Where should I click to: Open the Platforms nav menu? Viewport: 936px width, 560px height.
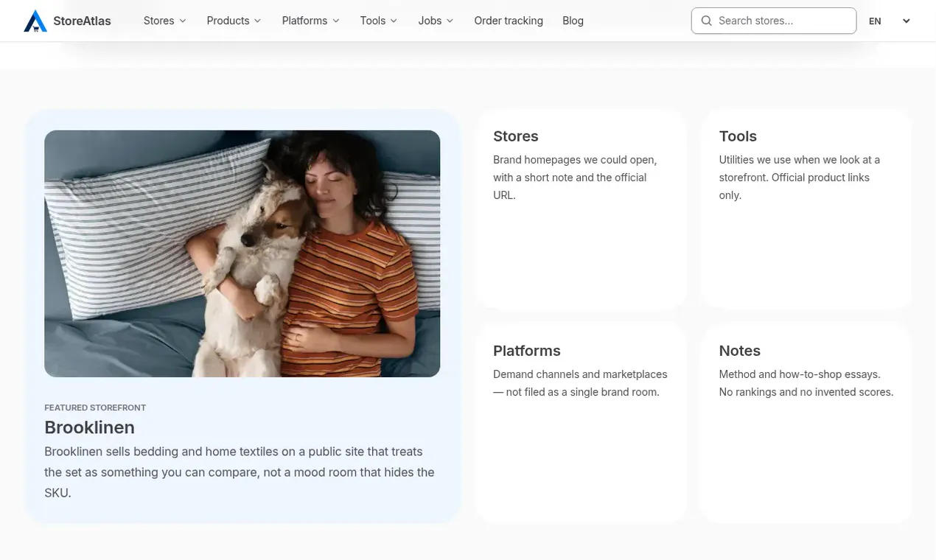point(311,21)
